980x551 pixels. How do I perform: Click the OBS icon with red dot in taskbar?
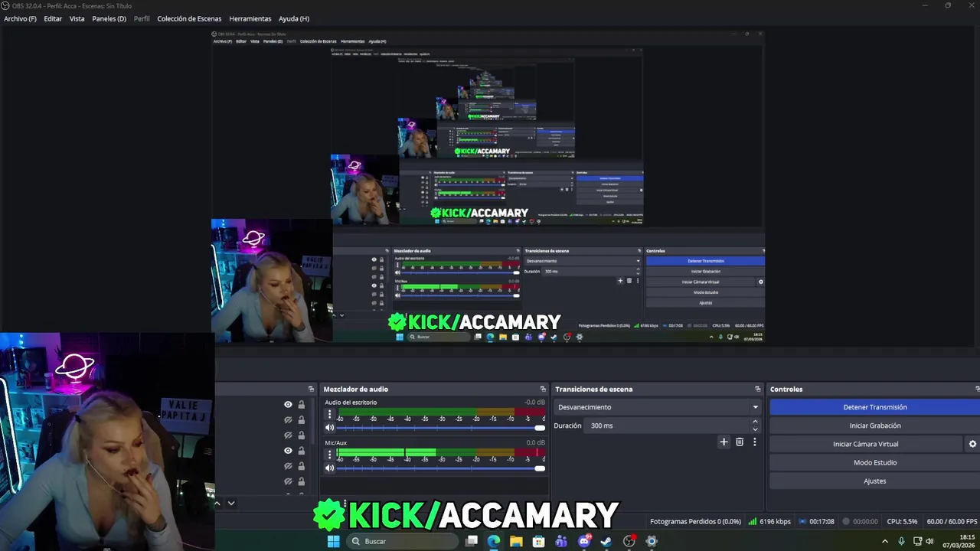tap(629, 541)
